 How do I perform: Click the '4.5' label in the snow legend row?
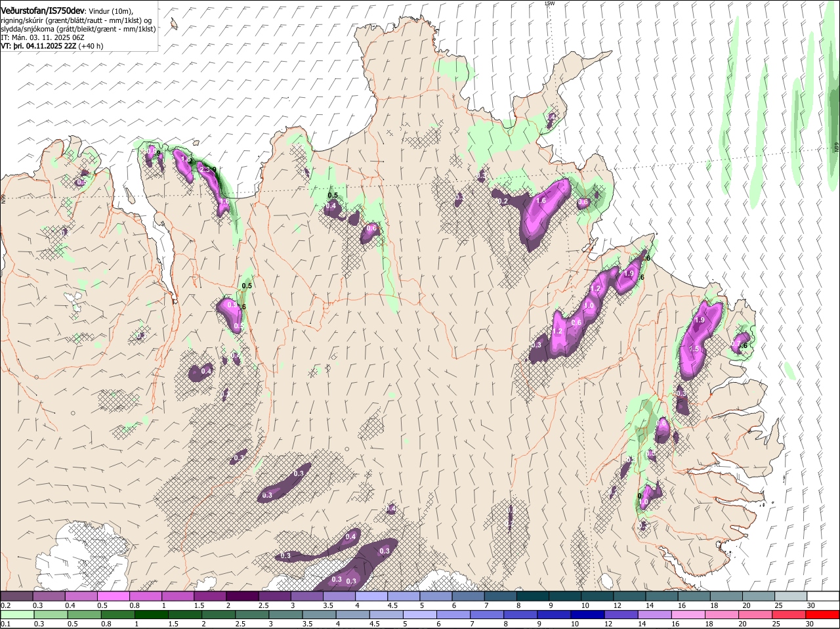click(x=392, y=605)
